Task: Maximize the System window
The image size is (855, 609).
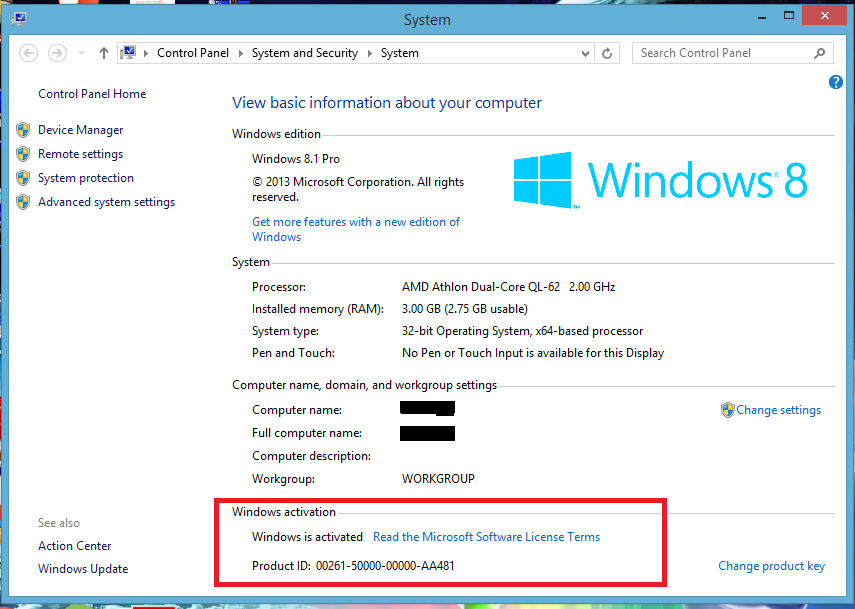Action: 788,16
